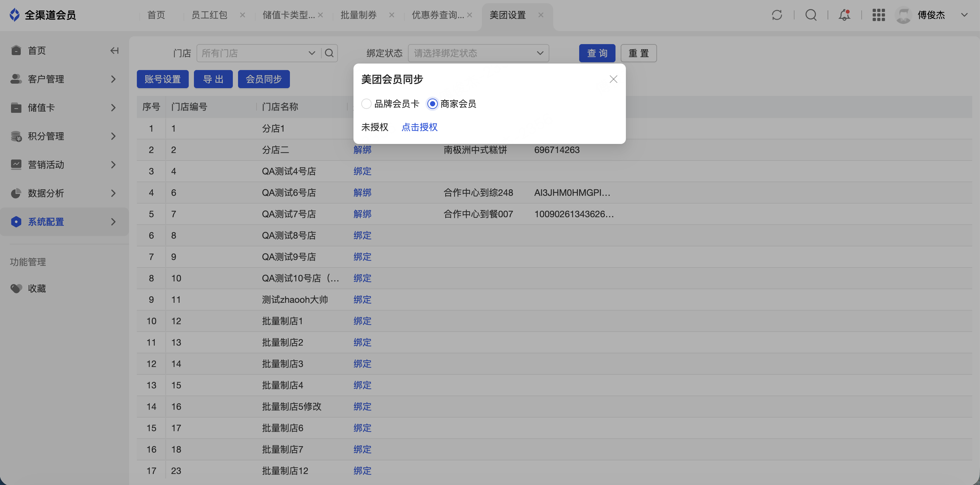Switch to the 批量制券 tab
Screen dimensions: 980x485
coord(358,15)
